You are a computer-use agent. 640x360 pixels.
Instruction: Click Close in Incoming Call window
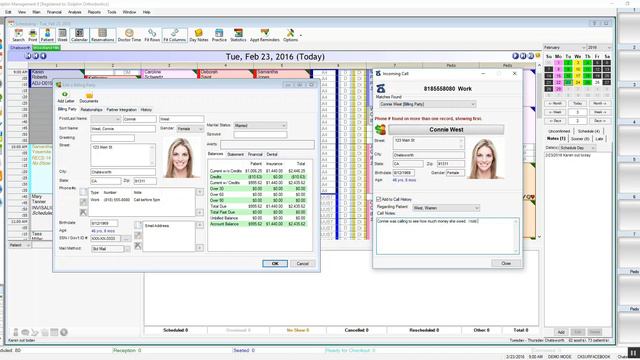506,263
